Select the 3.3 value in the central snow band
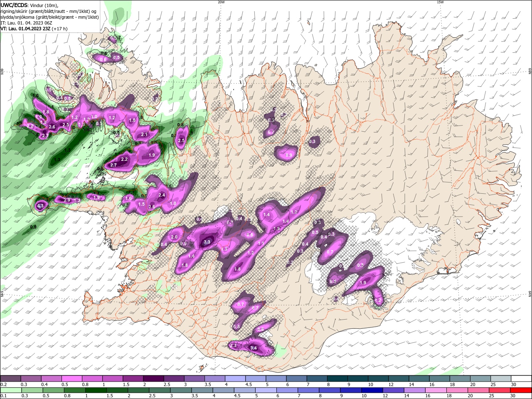The height and width of the screenshot is (399, 532). point(207,241)
